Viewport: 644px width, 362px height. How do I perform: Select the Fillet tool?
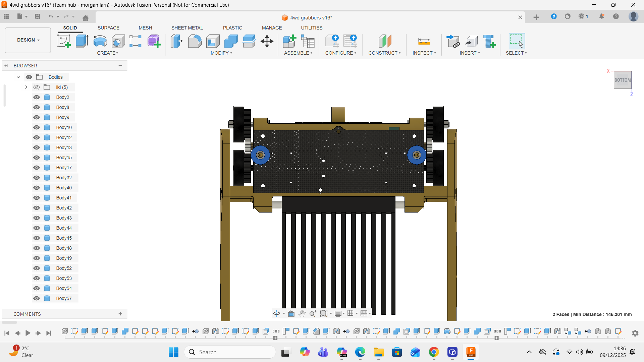[195, 41]
